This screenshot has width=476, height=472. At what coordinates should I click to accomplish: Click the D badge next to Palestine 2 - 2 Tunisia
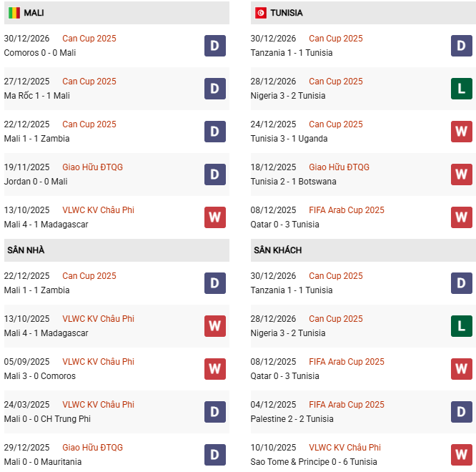point(462,412)
